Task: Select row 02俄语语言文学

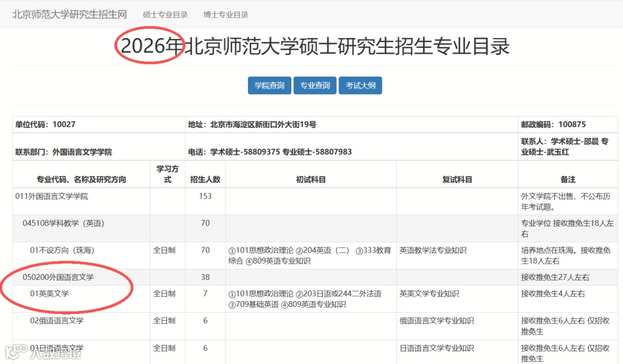Action: (x=315, y=327)
